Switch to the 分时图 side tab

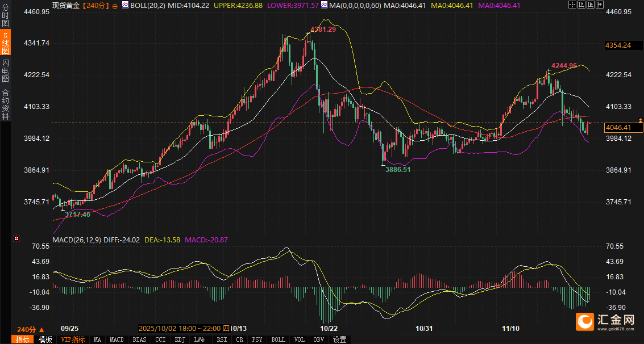[6, 18]
